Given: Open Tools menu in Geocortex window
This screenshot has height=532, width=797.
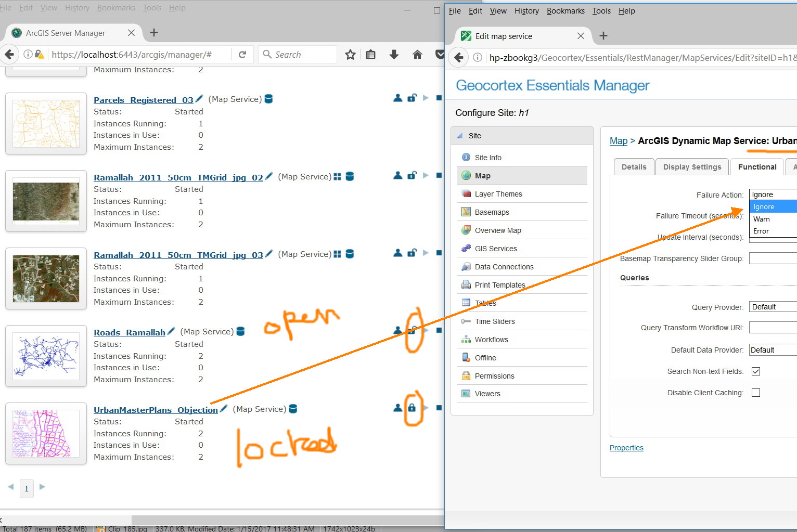Looking at the screenshot, I should [601, 11].
